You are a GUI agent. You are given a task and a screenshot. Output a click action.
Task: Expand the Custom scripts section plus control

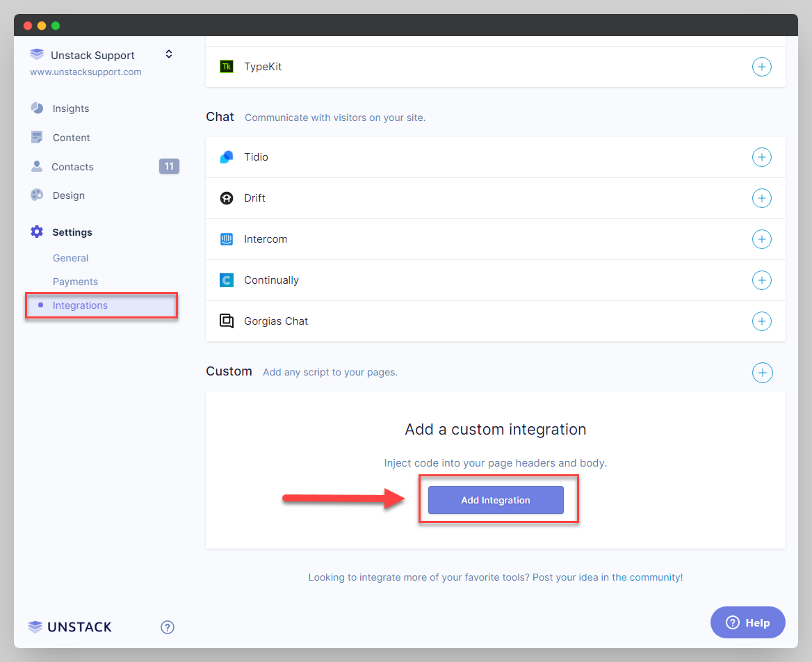pos(763,373)
